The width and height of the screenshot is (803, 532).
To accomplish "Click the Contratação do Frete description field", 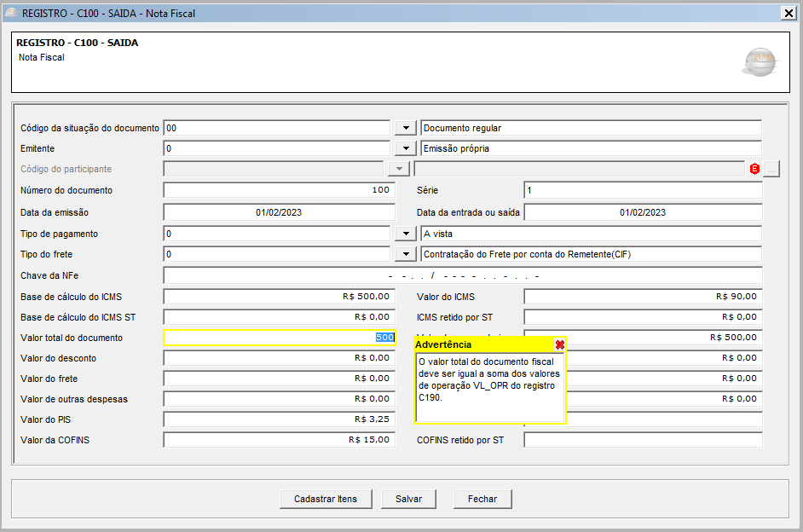I will point(591,254).
